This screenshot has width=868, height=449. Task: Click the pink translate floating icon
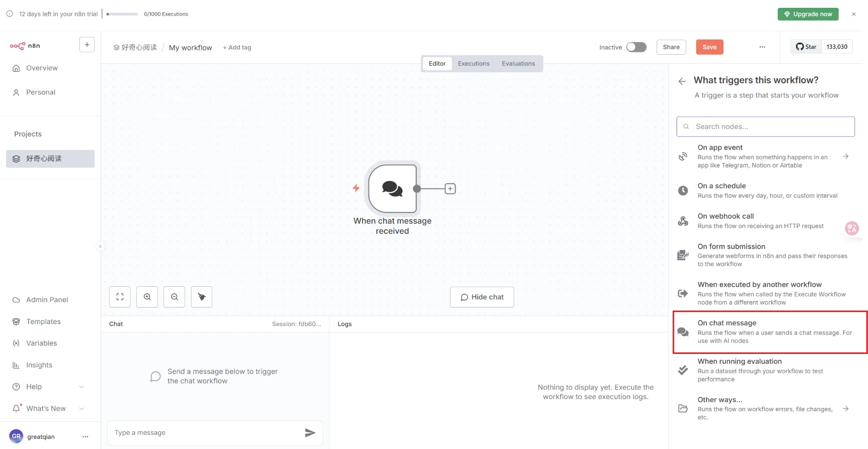[852, 228]
